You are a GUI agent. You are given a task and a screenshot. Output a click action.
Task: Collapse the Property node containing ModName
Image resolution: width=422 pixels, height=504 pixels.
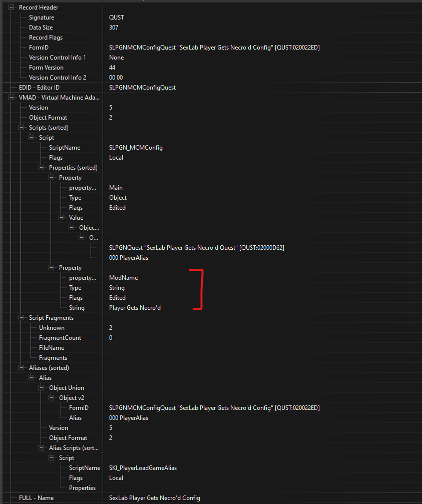click(x=51, y=267)
